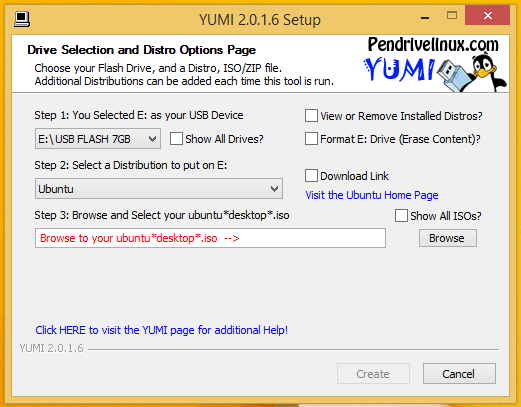Click the YUMI 2.0.1.6 version footer text

51,348
